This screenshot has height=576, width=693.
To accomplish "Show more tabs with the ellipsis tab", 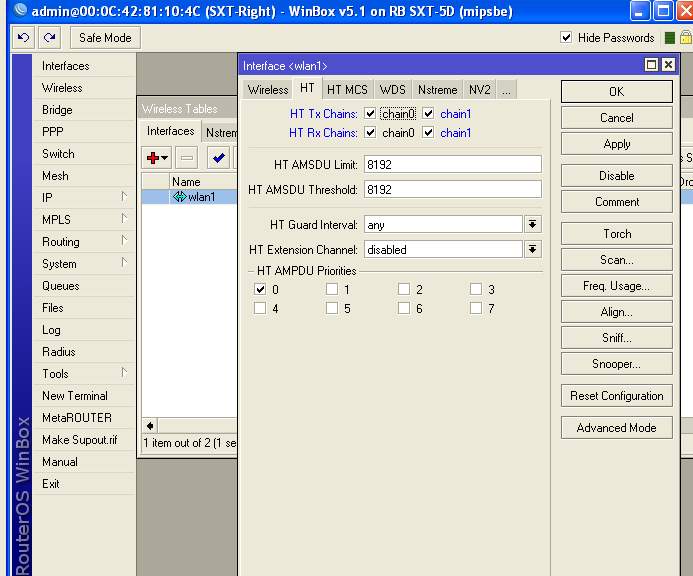I will tap(506, 90).
